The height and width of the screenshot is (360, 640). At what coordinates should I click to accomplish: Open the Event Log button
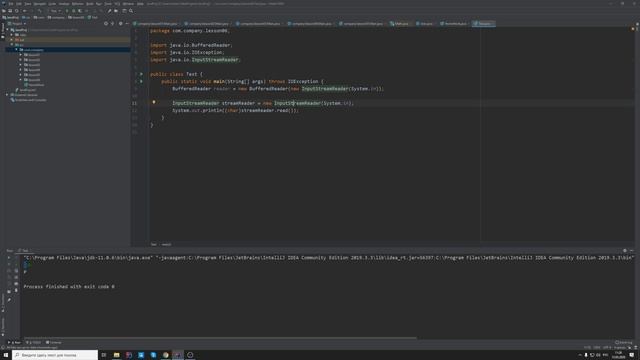pos(624,342)
